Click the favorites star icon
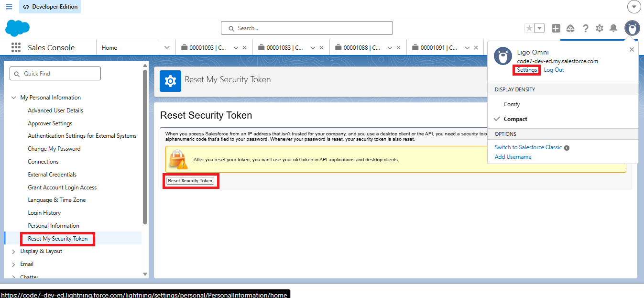Screen dimensions: 644x298 point(529,28)
